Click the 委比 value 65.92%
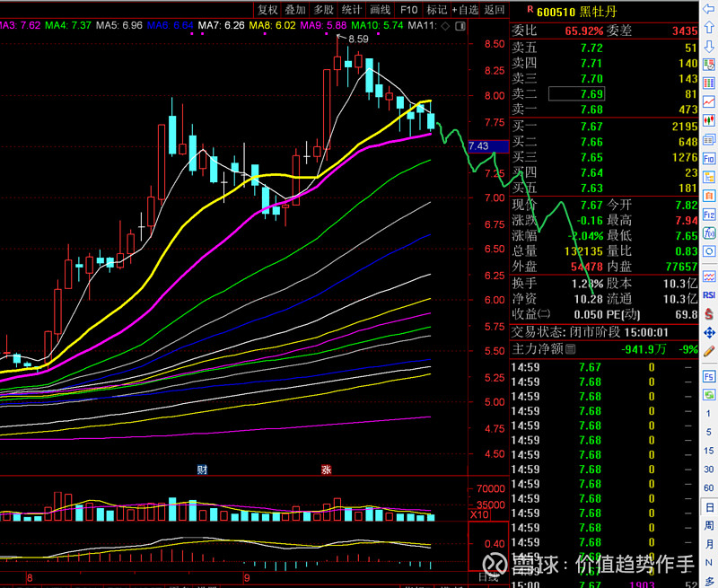Screen dimensions: 718x588 [x=584, y=31]
